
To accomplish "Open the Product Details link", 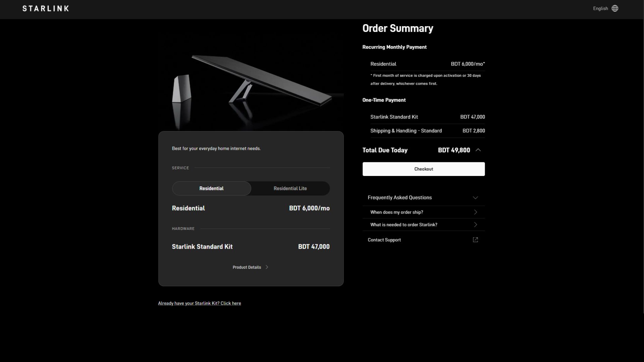I will coord(247,267).
